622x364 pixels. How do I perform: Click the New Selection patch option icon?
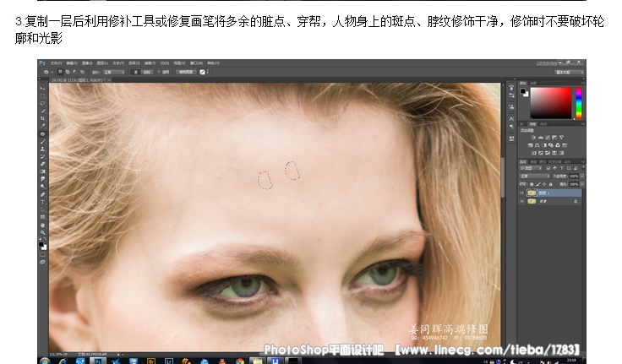pyautogui.click(x=60, y=72)
